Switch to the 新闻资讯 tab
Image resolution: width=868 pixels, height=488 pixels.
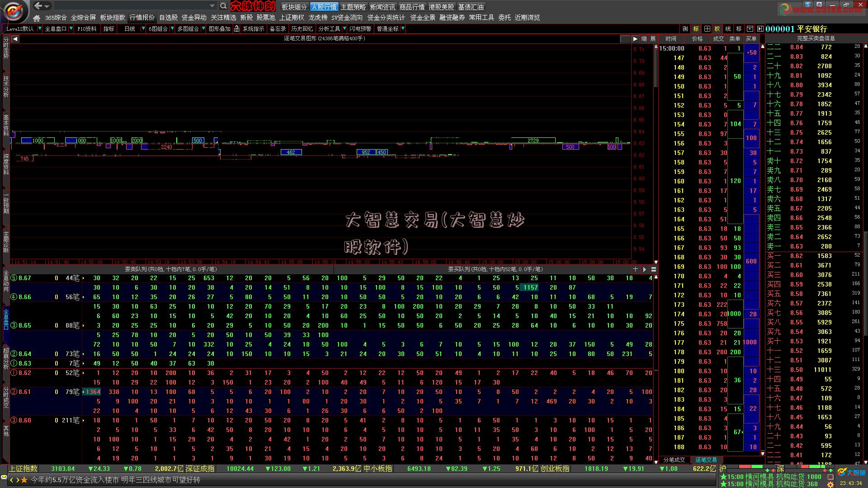382,7
